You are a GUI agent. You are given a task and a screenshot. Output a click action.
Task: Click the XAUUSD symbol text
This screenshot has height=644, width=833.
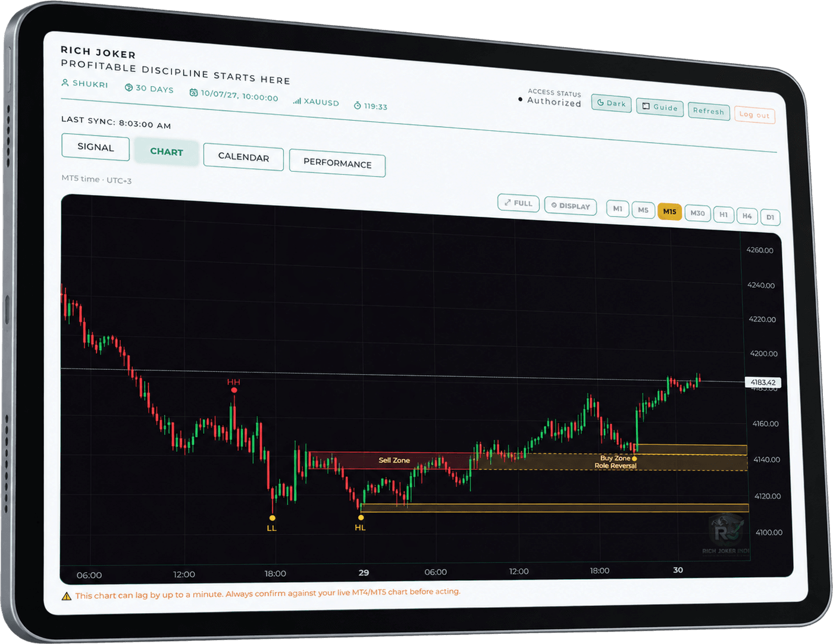click(x=321, y=102)
